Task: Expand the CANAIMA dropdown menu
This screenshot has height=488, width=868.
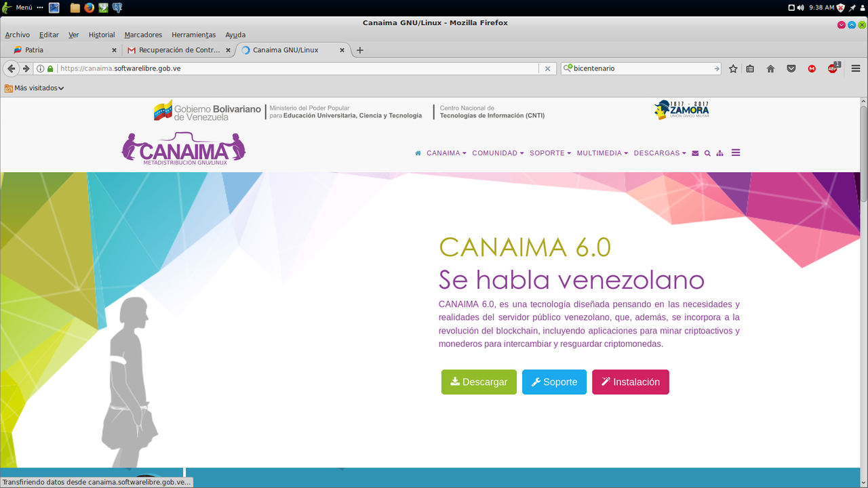Action: [446, 153]
